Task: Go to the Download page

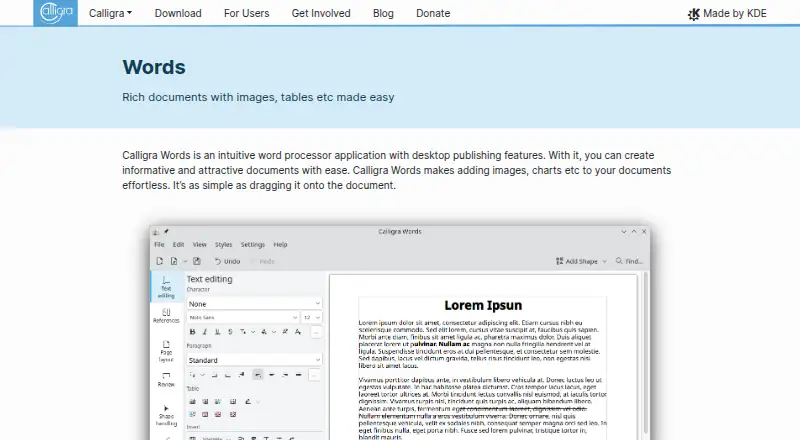Action: point(178,13)
